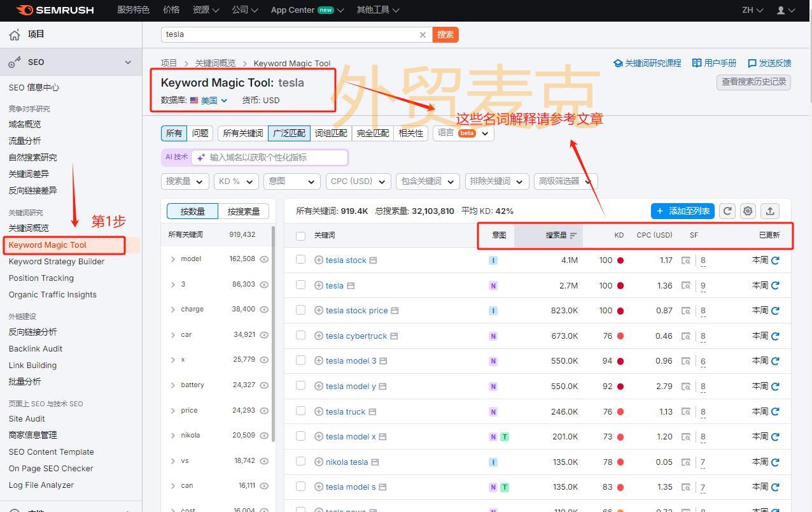
Task: Click the 本周 update icon for 'tesla'
Action: pos(775,285)
